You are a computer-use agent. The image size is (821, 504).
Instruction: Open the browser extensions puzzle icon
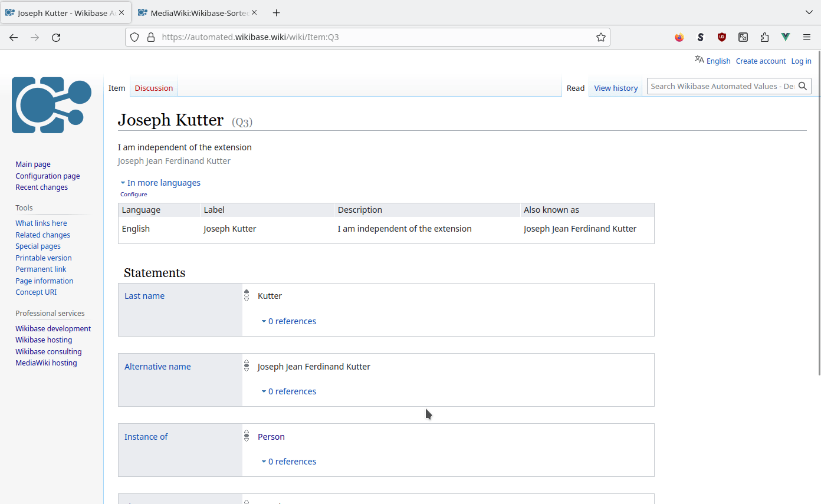pos(764,37)
